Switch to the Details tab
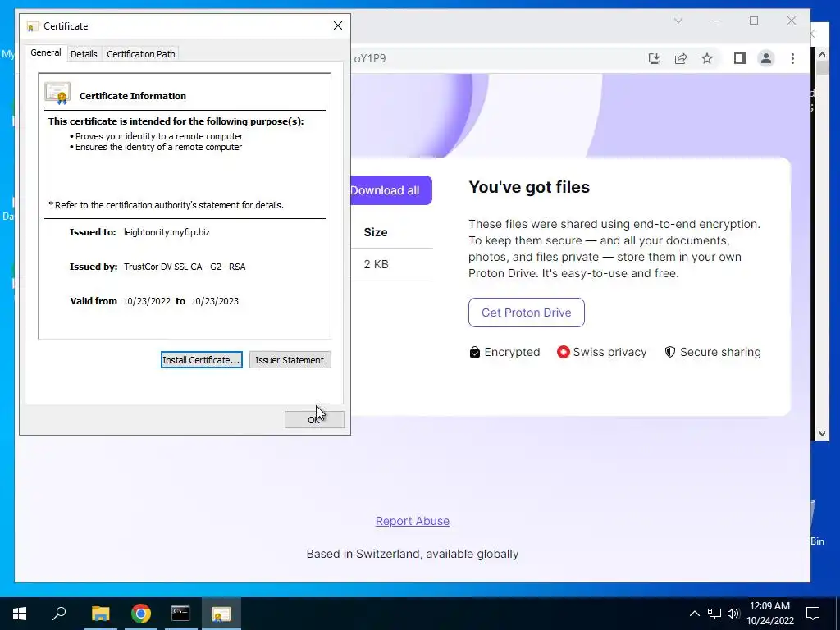 coord(84,54)
